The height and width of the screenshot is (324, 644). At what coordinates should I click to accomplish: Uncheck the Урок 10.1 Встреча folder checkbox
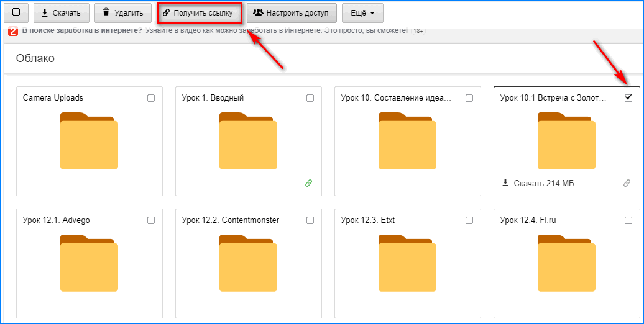[628, 98]
